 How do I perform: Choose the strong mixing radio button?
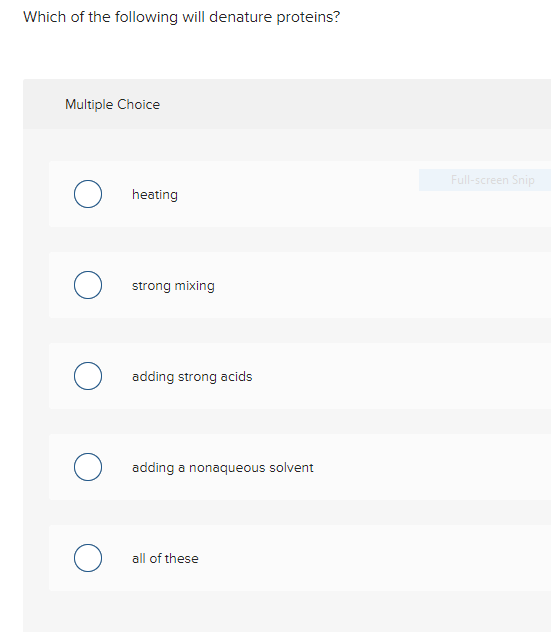click(x=88, y=285)
